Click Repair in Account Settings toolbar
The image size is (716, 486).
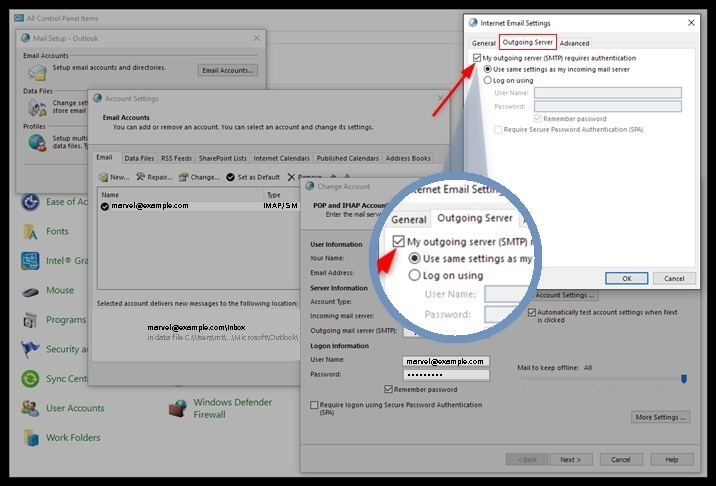point(154,177)
